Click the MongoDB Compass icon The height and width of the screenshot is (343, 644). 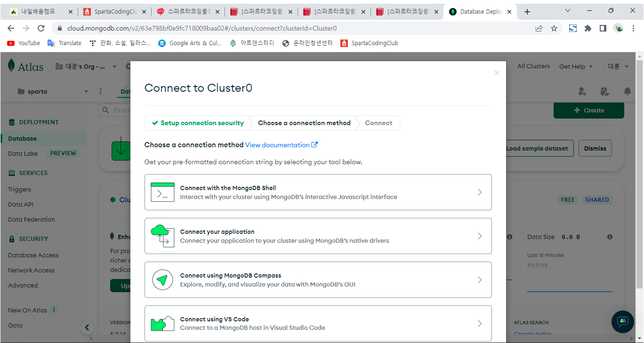pos(162,280)
